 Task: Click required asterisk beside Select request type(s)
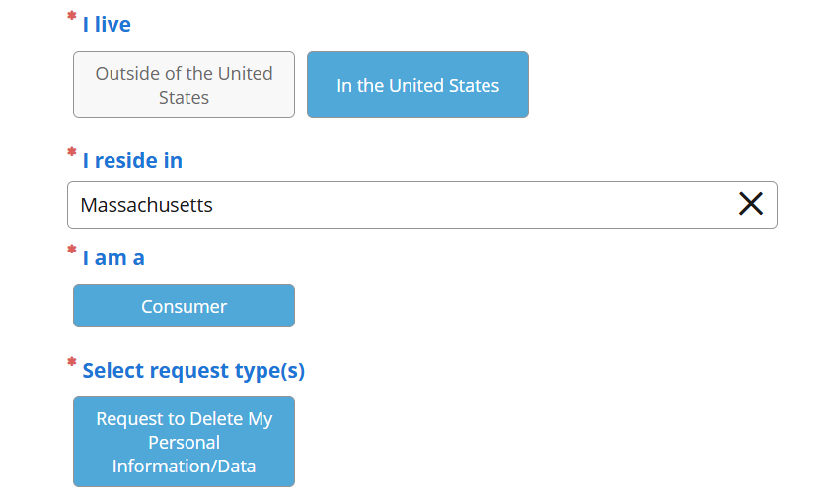pos(71,363)
